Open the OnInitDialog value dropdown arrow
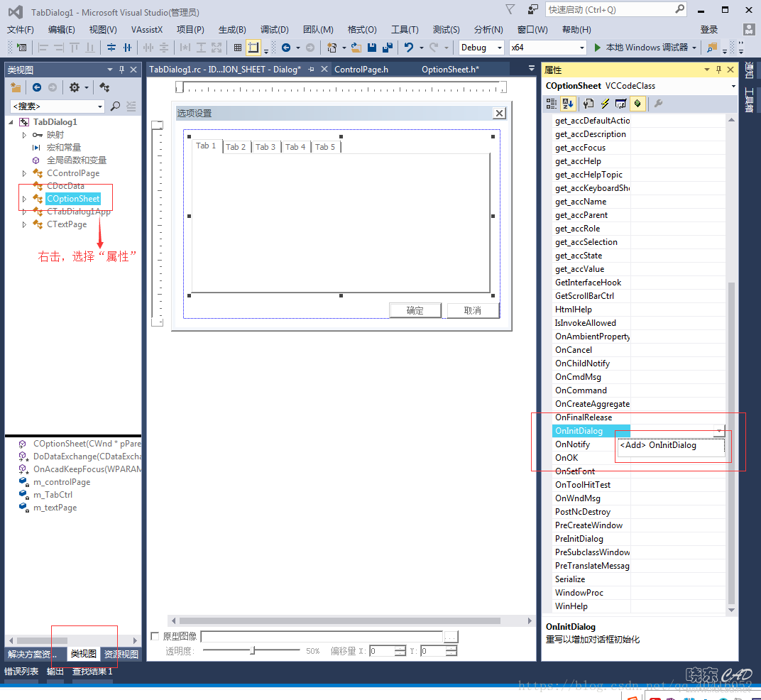The image size is (761, 700). tap(719, 431)
